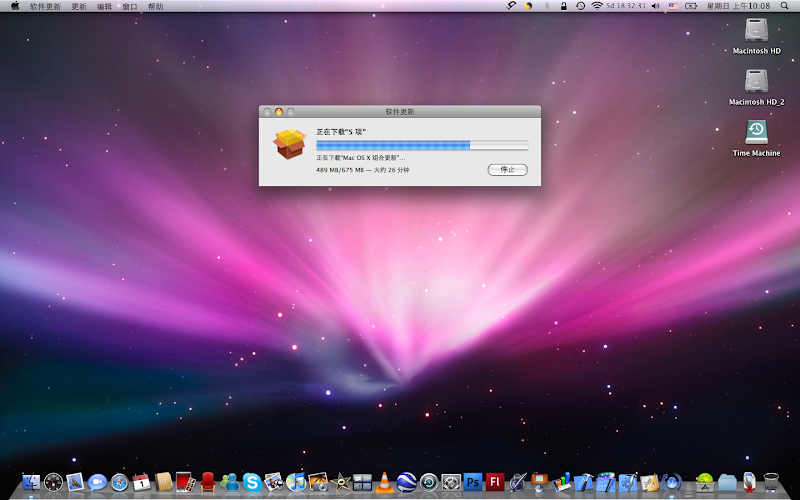This screenshot has height=500, width=800.
Task: Open input source flag menu
Action: click(673, 6)
